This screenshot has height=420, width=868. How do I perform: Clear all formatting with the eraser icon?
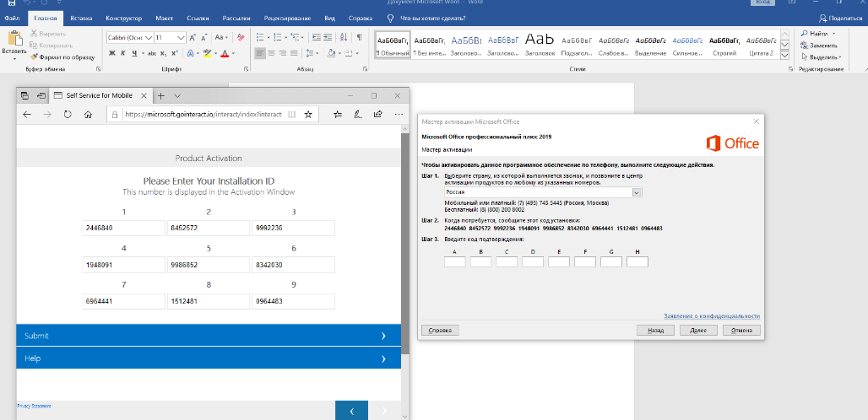(x=241, y=38)
